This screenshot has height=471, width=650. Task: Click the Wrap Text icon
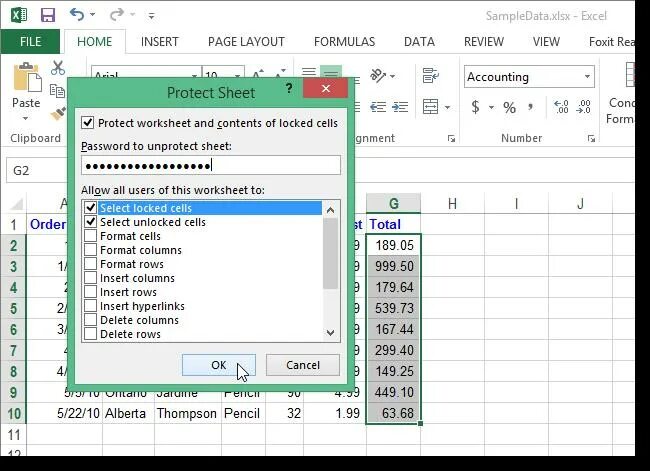point(431,75)
